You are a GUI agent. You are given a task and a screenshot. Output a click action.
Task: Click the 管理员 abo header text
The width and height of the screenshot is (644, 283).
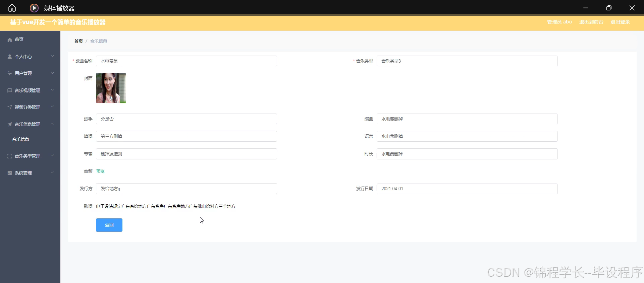click(559, 22)
